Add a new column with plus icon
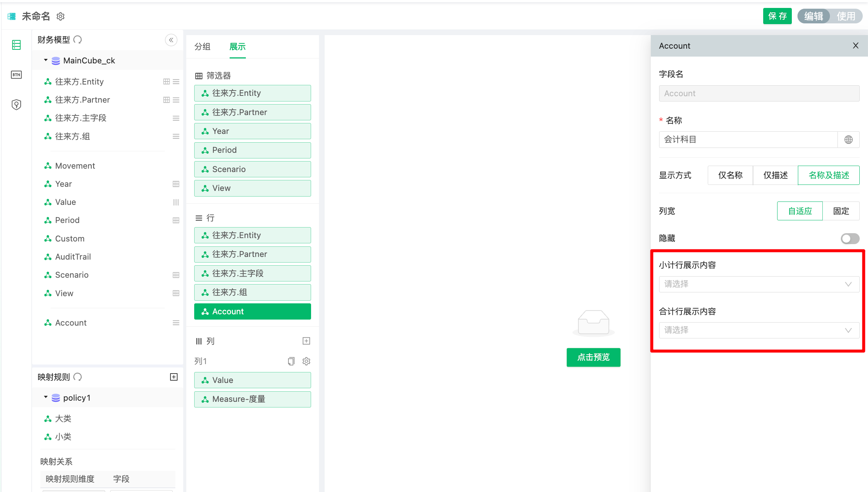The image size is (868, 492). [x=306, y=341]
